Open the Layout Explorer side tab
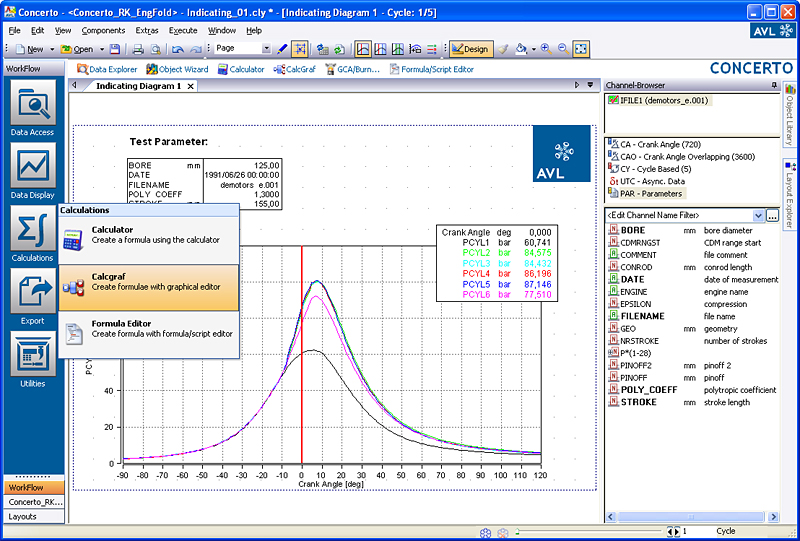Screen dimensions: 800x541 [790, 192]
